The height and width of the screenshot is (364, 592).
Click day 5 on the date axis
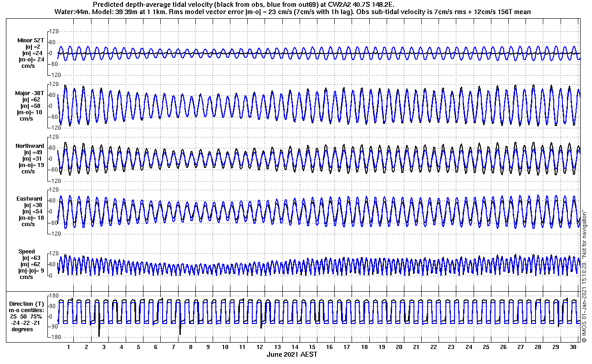coord(138,347)
